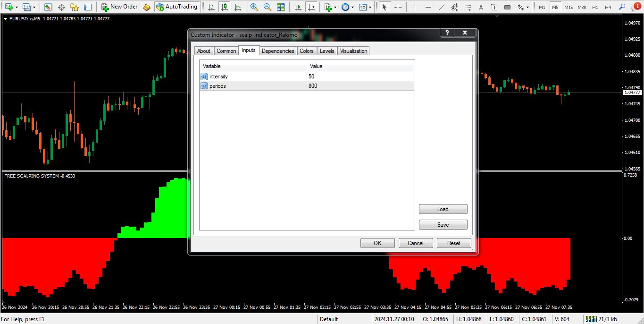Open the Data Window crosshair icon

61,7
